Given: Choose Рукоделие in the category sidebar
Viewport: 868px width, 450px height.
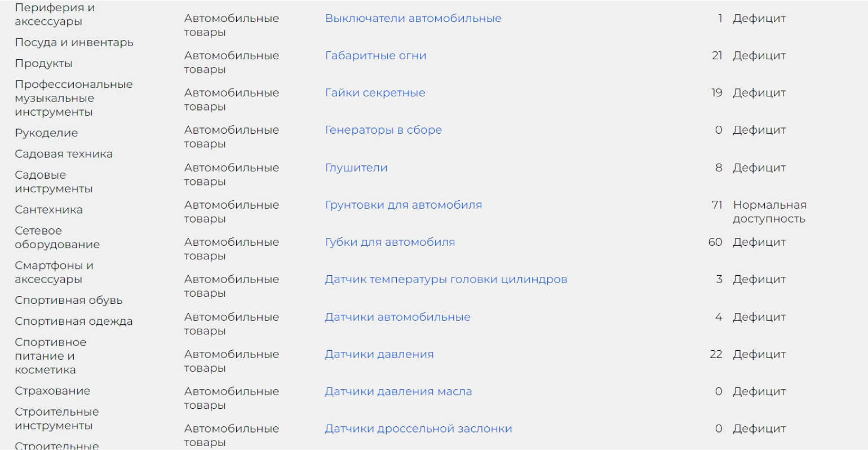Looking at the screenshot, I should point(46,133).
